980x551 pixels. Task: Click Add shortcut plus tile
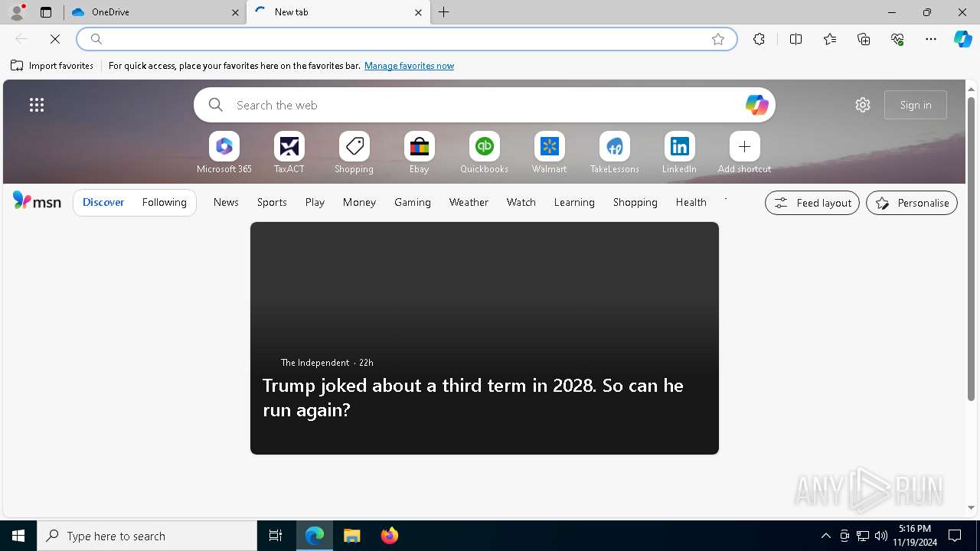pyautogui.click(x=745, y=152)
